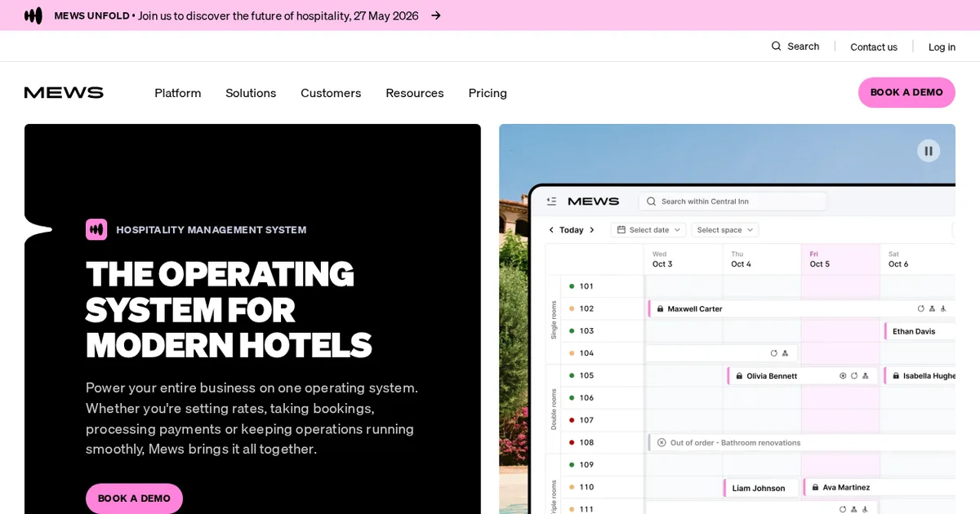Select room 103 in the room list
980x514 pixels.
tap(586, 331)
